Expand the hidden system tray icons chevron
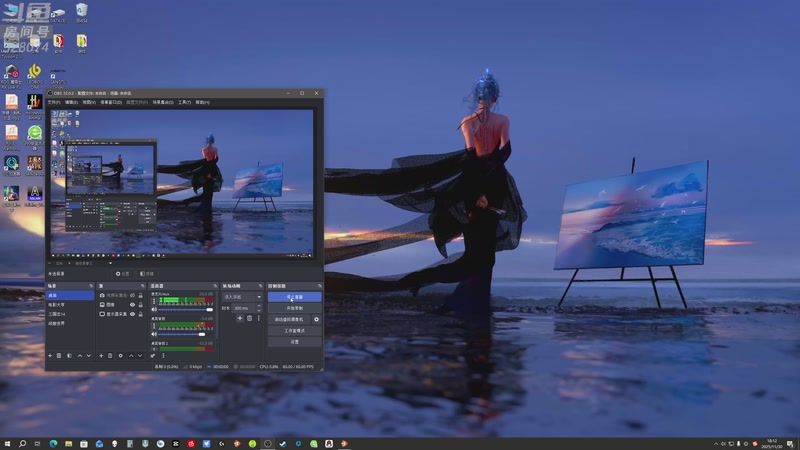Screen dimensions: 800x450 point(716,444)
